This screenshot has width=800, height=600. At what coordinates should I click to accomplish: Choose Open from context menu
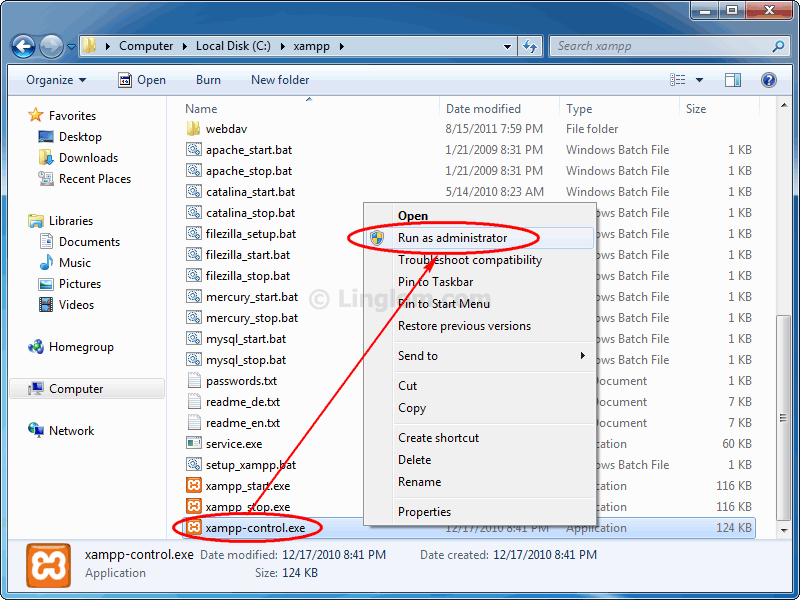480,216
